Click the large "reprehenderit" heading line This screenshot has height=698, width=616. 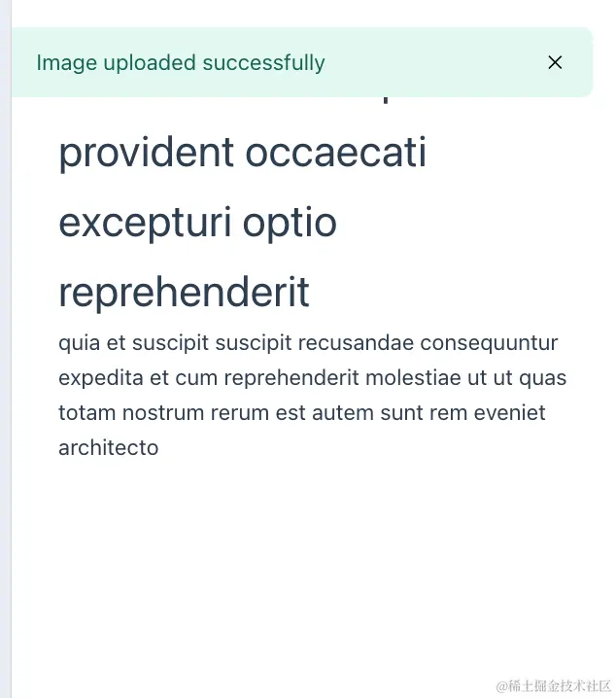184,292
